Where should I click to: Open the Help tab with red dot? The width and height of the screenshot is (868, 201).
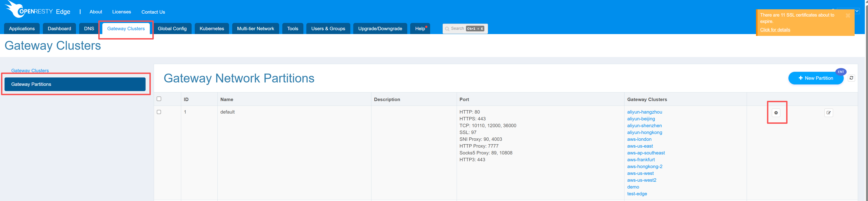(x=420, y=29)
